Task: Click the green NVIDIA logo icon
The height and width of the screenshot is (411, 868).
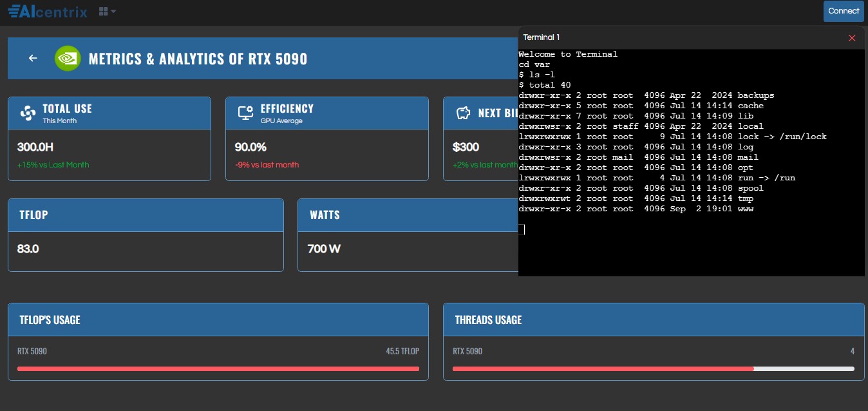Action: (x=67, y=59)
